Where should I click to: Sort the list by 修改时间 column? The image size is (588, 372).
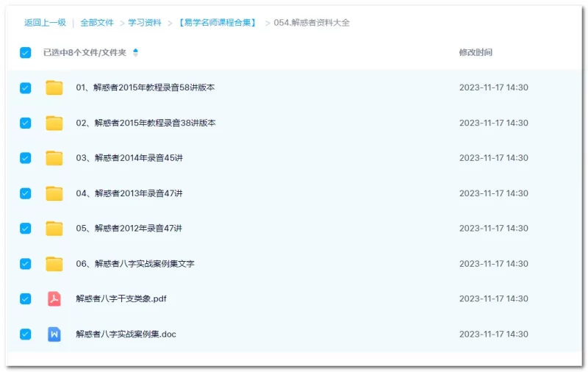point(476,52)
